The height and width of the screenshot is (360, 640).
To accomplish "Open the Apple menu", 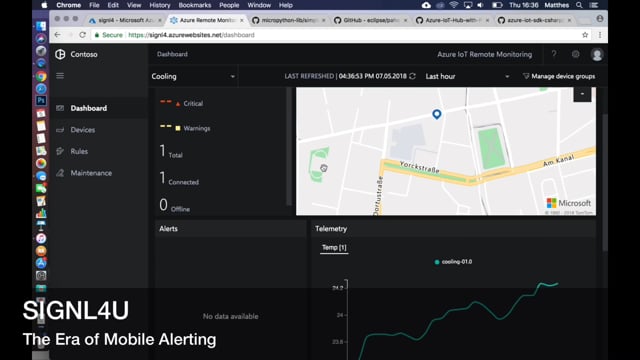I will pyautogui.click(x=44, y=5).
